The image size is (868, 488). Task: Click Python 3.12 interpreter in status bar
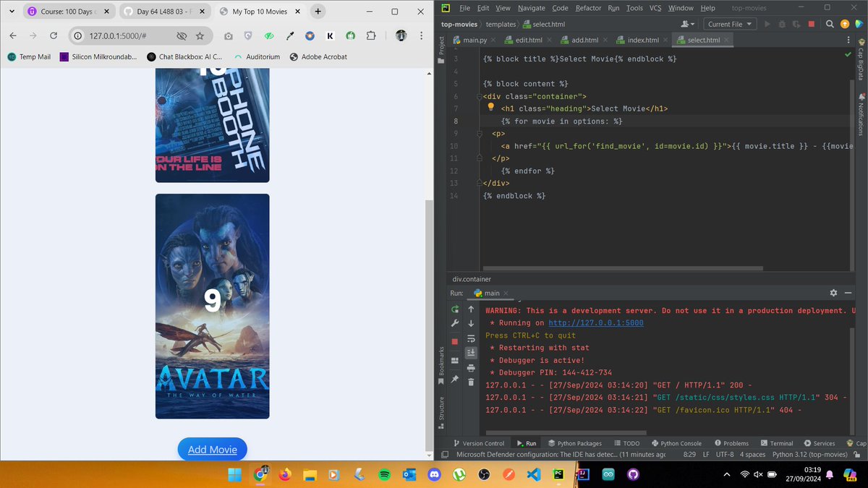tap(809, 455)
